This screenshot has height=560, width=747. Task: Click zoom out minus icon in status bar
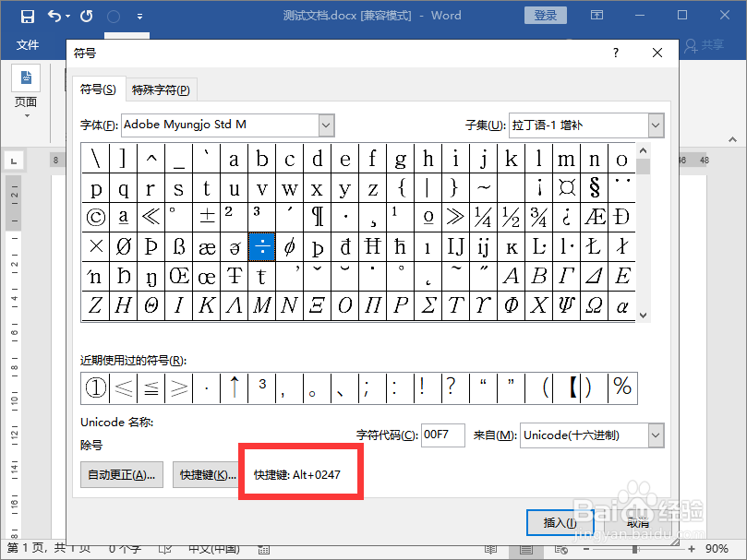point(585,551)
